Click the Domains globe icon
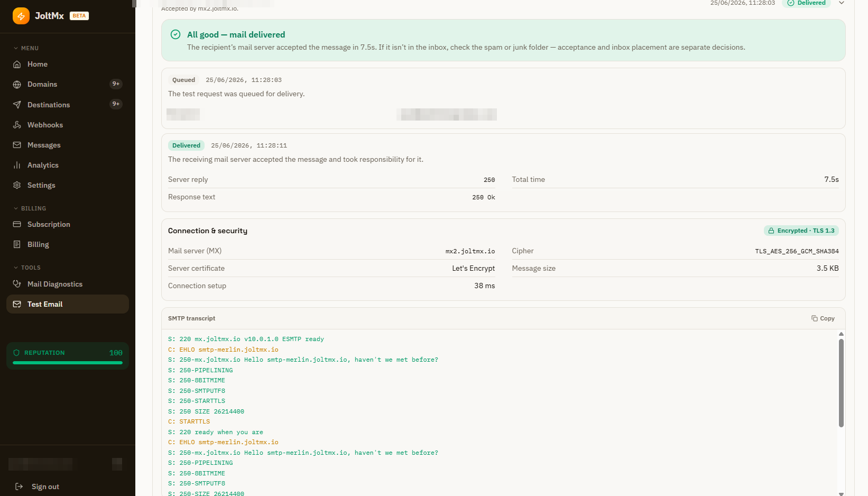Viewport: 868px width, 496px height. point(17,85)
